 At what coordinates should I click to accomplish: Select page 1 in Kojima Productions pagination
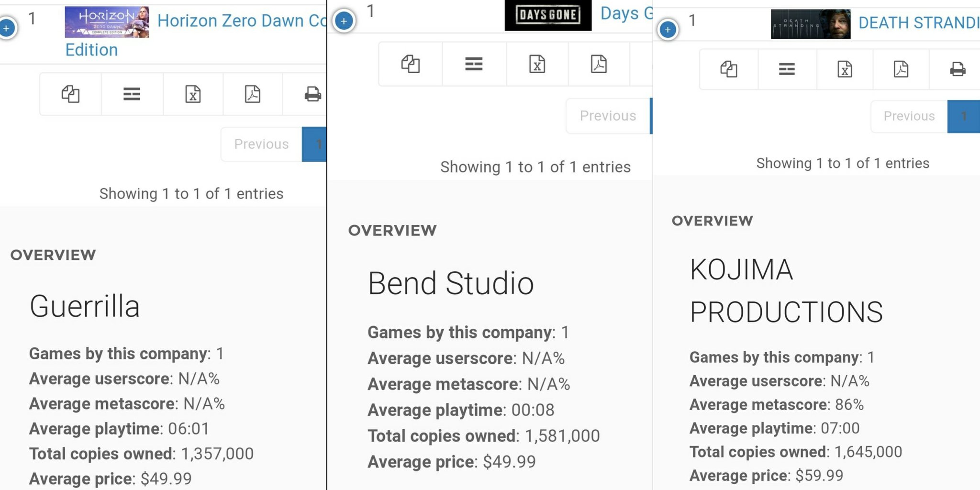click(x=964, y=116)
